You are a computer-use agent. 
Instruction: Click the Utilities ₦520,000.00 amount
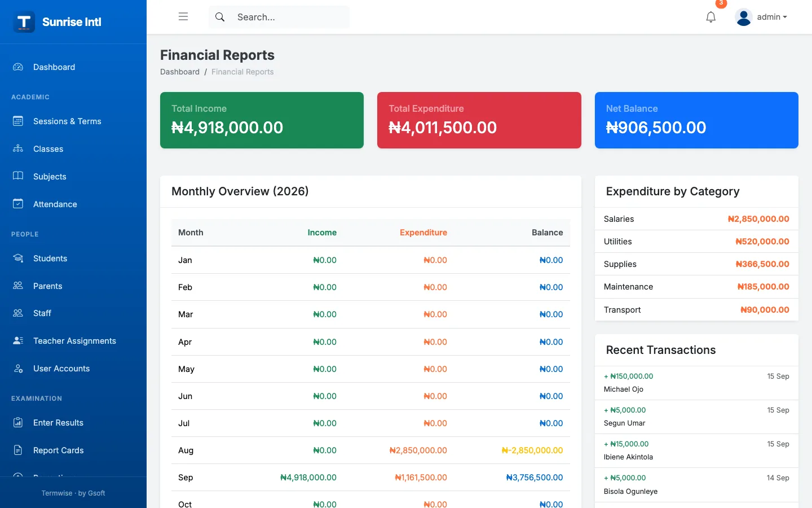(x=762, y=242)
